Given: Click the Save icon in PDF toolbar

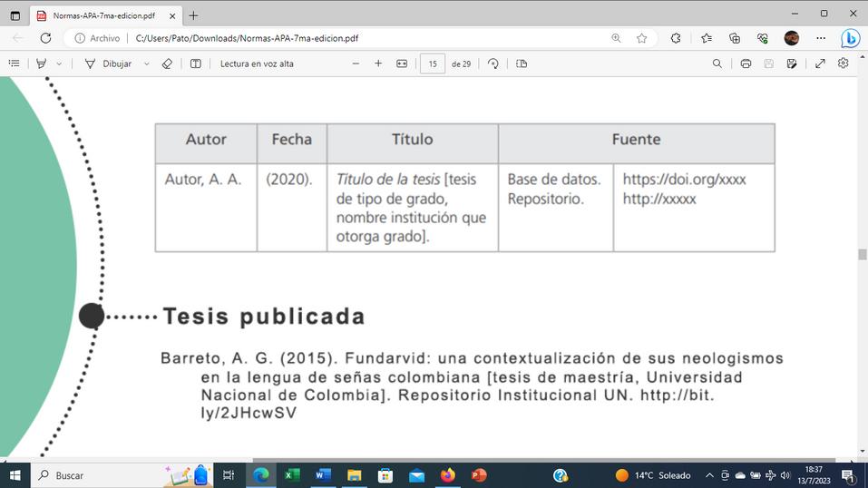Looking at the screenshot, I should [769, 63].
